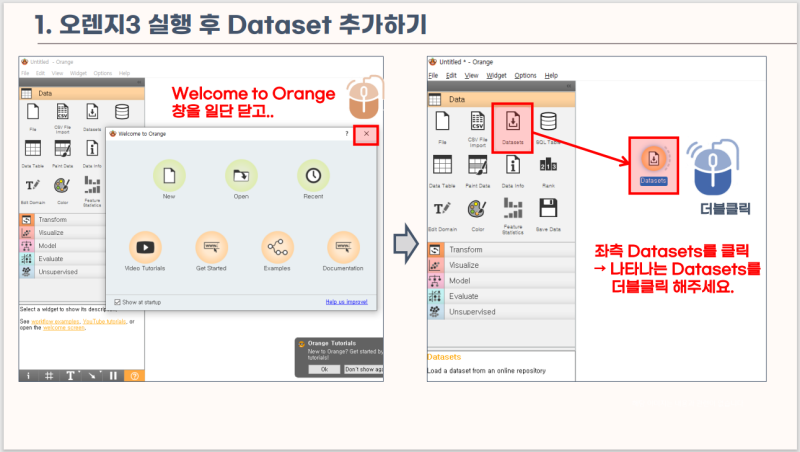Open Help menu in right Orange window
The image size is (800, 452).
click(551, 76)
